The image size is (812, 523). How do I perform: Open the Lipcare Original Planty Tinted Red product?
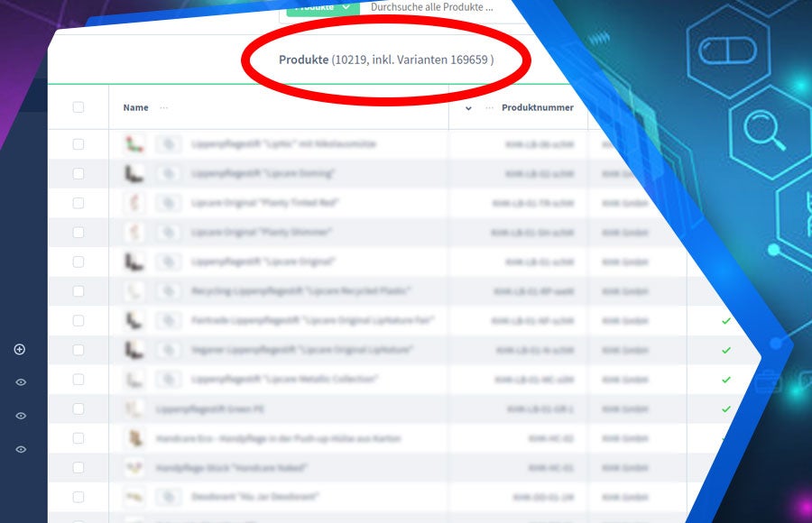(x=264, y=203)
